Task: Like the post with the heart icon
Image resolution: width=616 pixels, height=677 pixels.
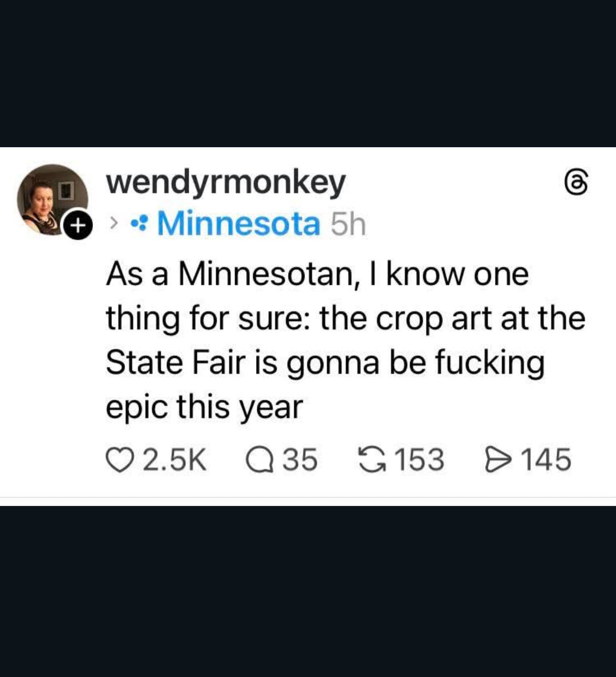Action: 119,460
